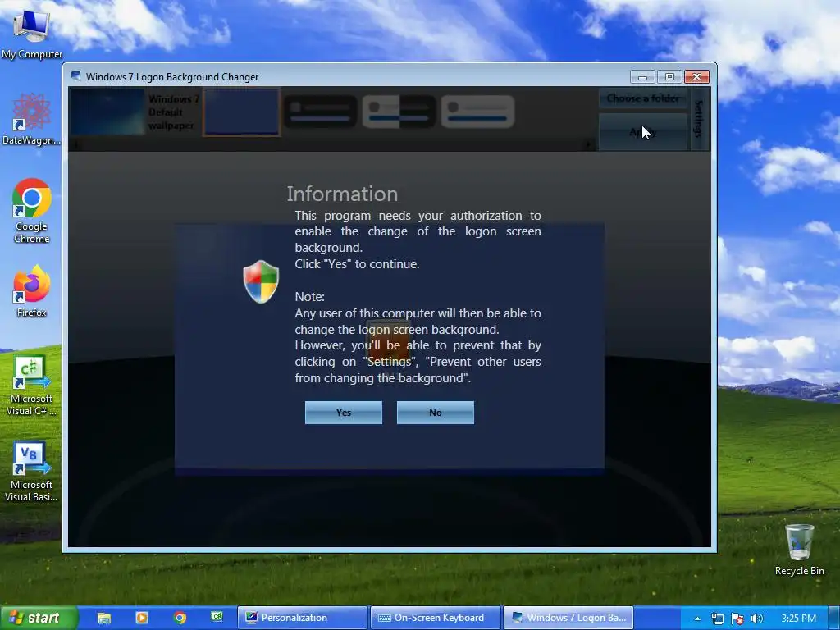The image size is (840, 630).
Task: Click the Apply button under the cursor
Action: coord(643,132)
